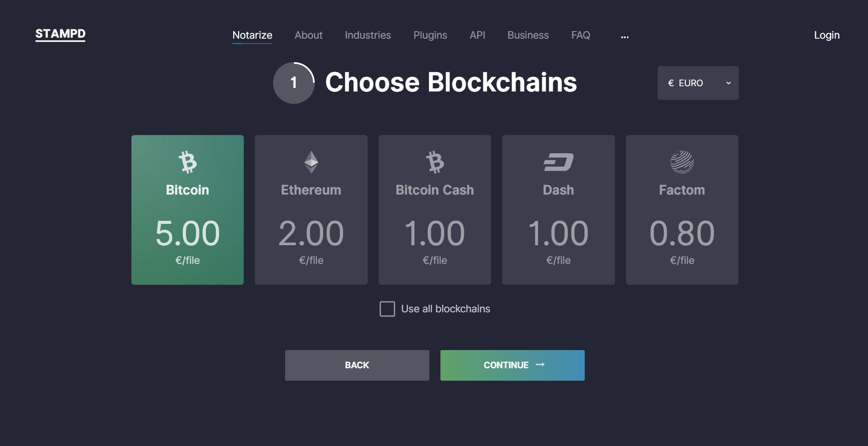Click the step 1 progress circle
Image resolution: width=868 pixels, height=446 pixels.
coord(294,83)
